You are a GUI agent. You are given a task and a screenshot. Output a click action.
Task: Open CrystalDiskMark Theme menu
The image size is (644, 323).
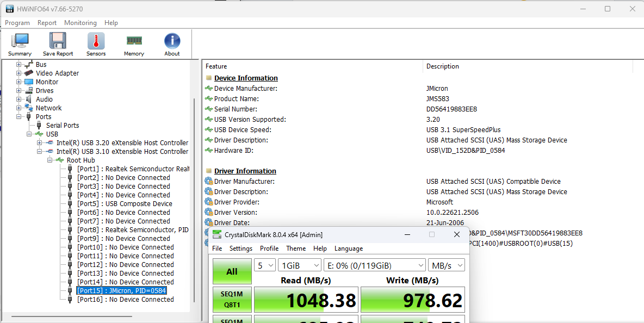tap(296, 249)
